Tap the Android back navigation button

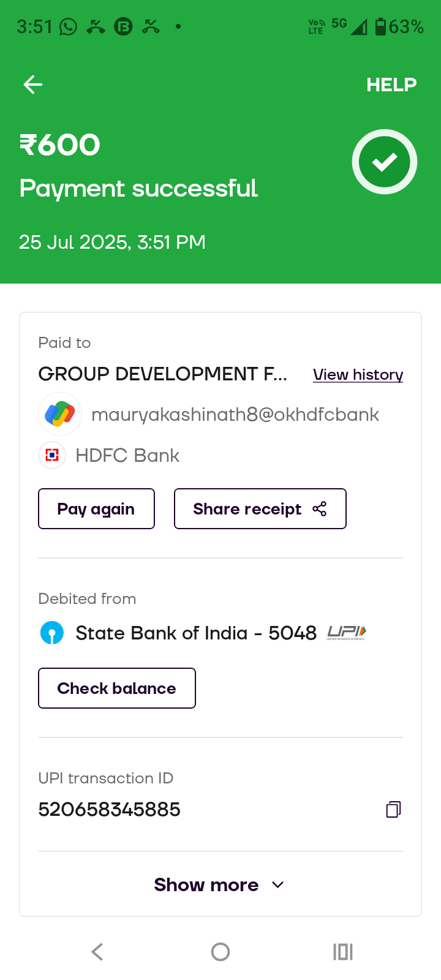pyautogui.click(x=97, y=952)
